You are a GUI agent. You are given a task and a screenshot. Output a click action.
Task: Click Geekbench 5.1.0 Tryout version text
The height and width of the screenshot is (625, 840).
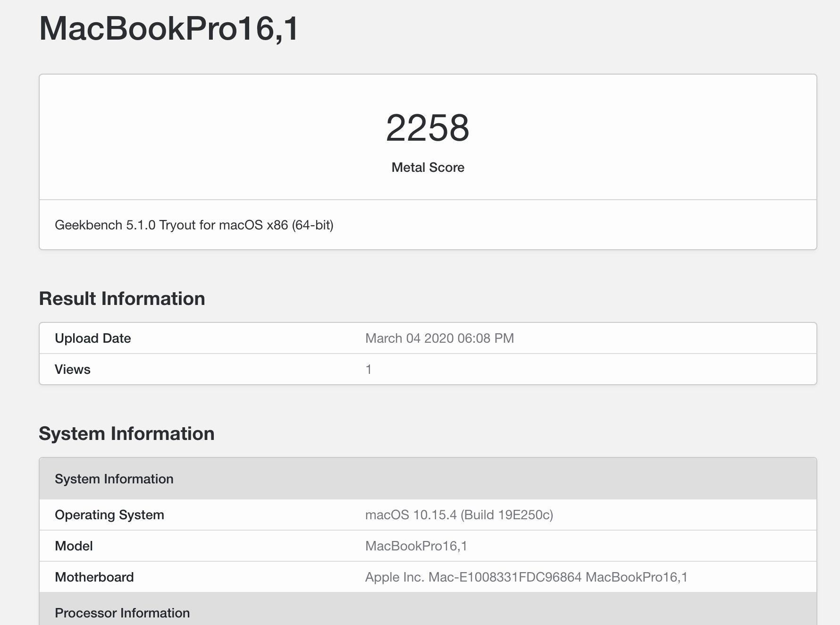pyautogui.click(x=194, y=225)
